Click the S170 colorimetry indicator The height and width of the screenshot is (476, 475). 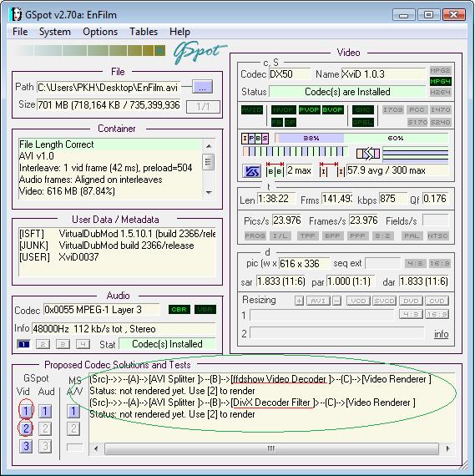[x=417, y=122]
